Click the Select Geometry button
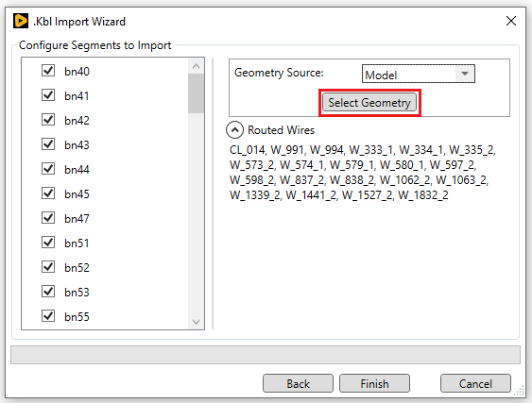The width and height of the screenshot is (532, 403). [369, 102]
